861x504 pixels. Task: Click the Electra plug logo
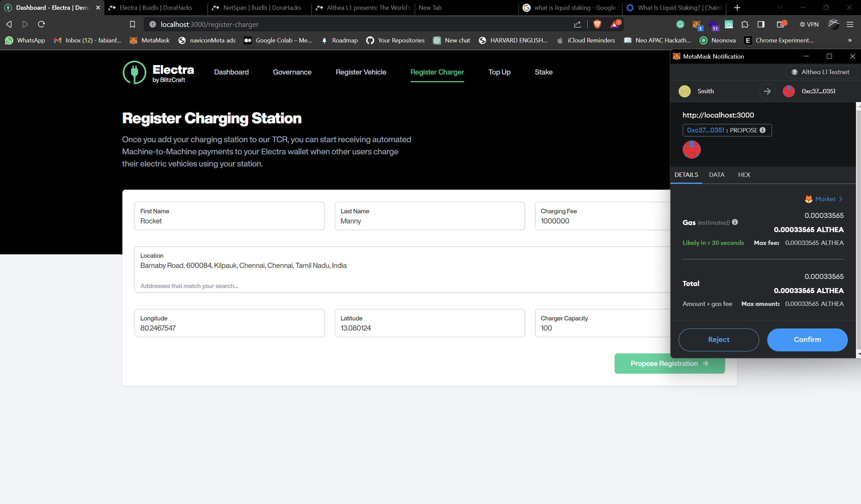pyautogui.click(x=135, y=72)
